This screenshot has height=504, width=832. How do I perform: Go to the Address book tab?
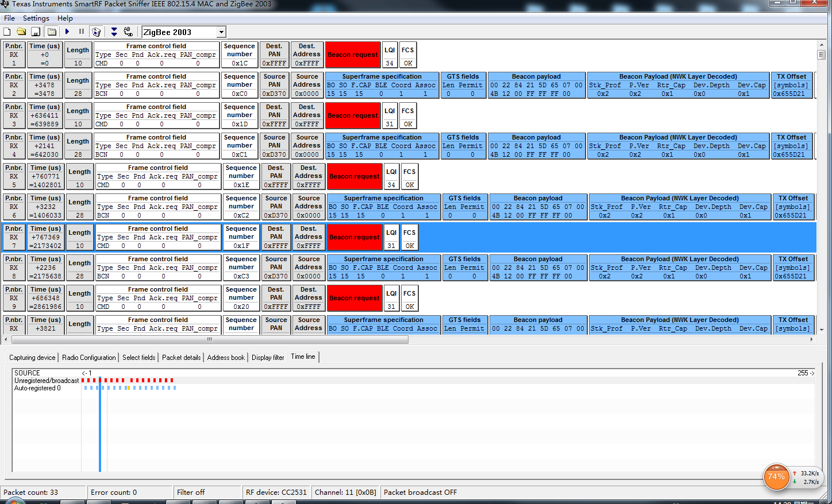[226, 358]
